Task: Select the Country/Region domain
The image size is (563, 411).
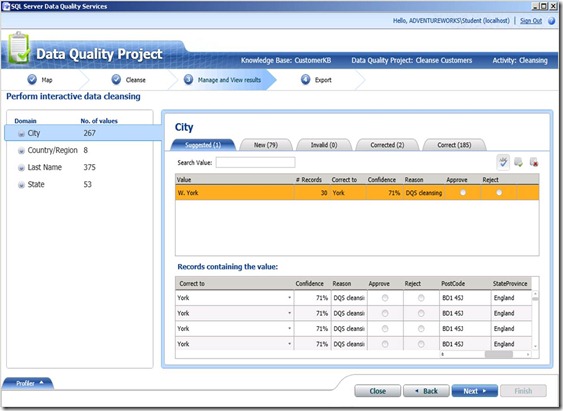Action: (x=52, y=150)
